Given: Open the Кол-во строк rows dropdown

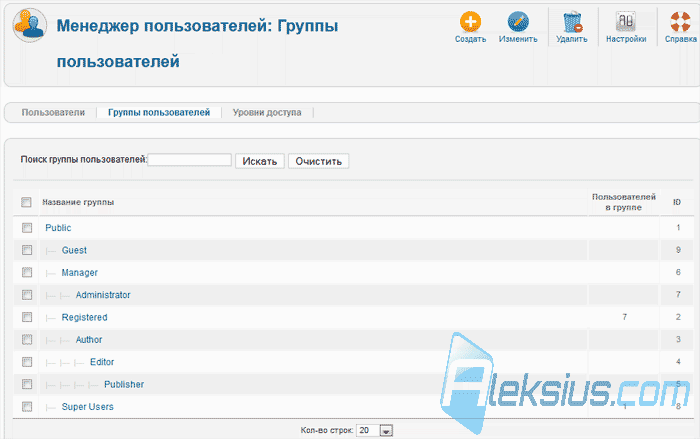Looking at the screenshot, I should pos(374,431).
